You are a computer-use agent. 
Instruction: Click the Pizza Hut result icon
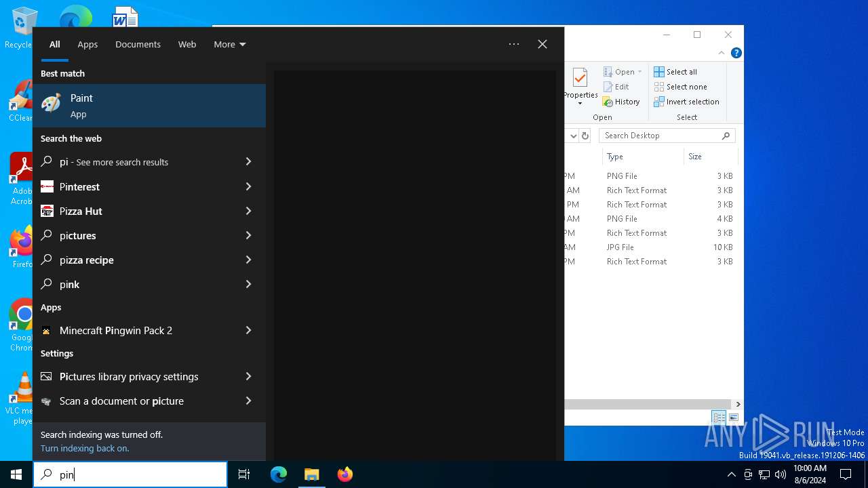47,211
